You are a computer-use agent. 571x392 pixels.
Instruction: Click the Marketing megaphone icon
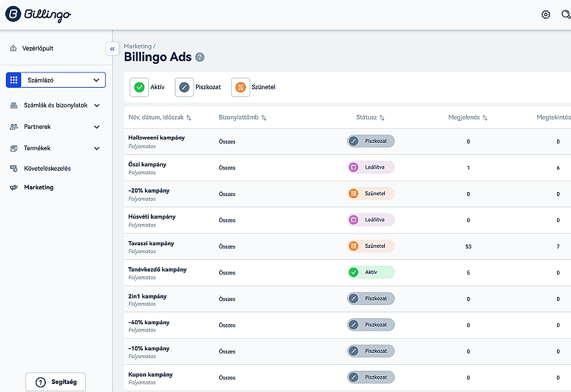point(13,188)
